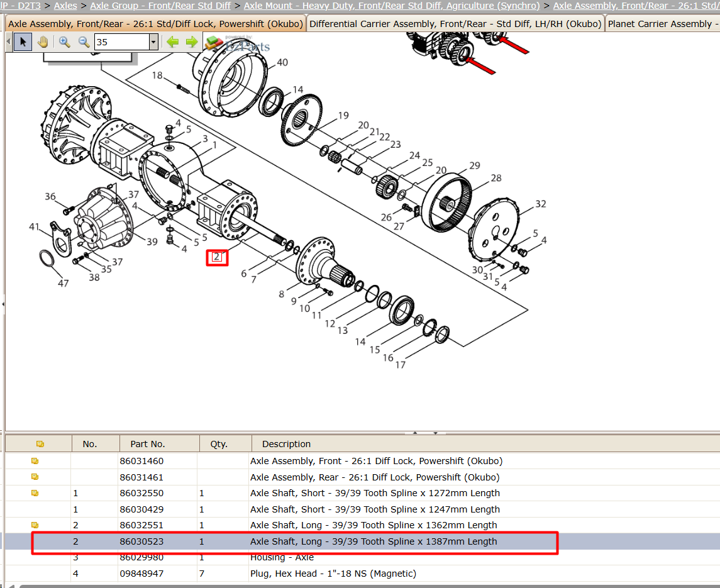Image resolution: width=720 pixels, height=588 pixels.
Task: Select the Axle Assembly, Rear description row
Action: coord(375,477)
